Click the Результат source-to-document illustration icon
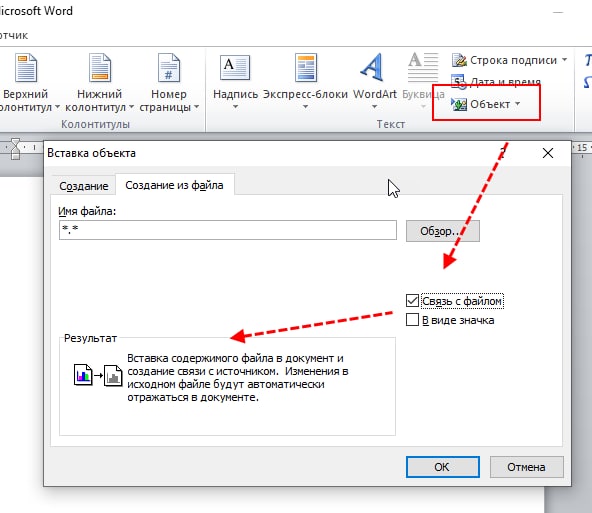The width and height of the screenshot is (592, 513). coord(98,375)
